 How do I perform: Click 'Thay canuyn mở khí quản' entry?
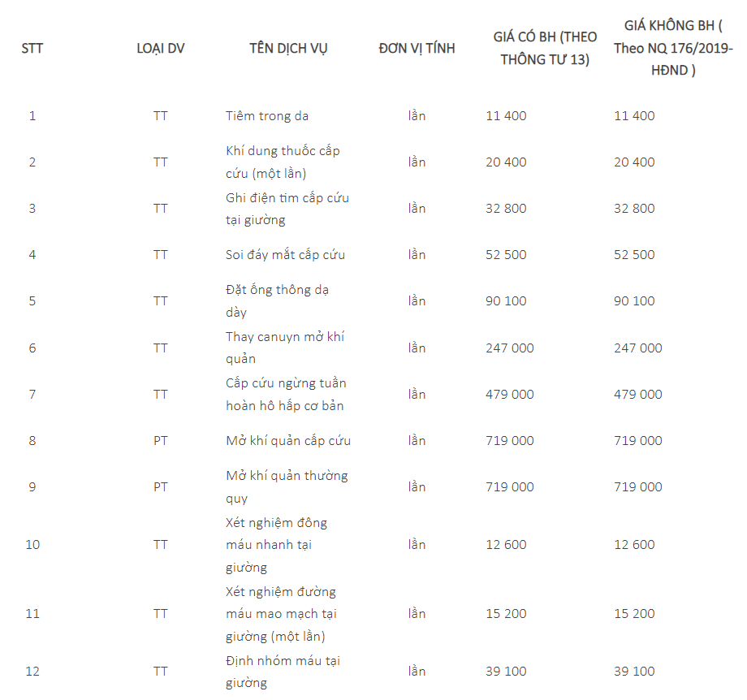284,348
